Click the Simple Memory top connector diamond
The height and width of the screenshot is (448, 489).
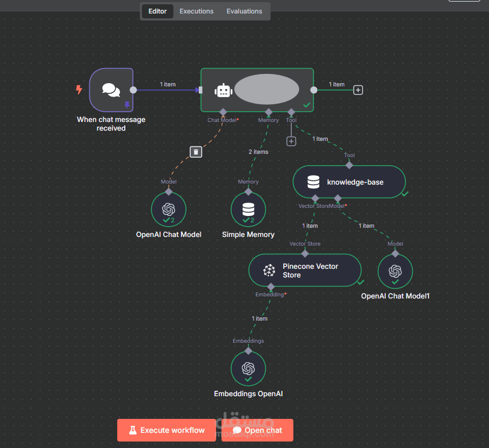(248, 192)
